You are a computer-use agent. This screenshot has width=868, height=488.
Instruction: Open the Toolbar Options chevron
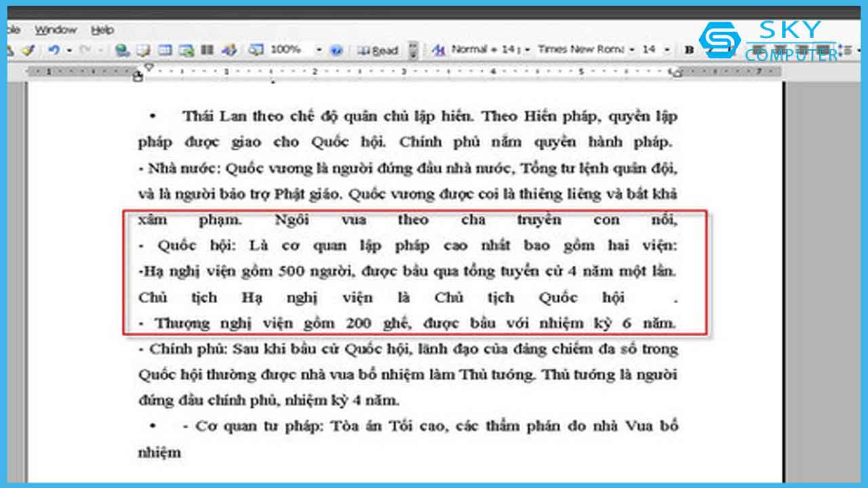(413, 51)
